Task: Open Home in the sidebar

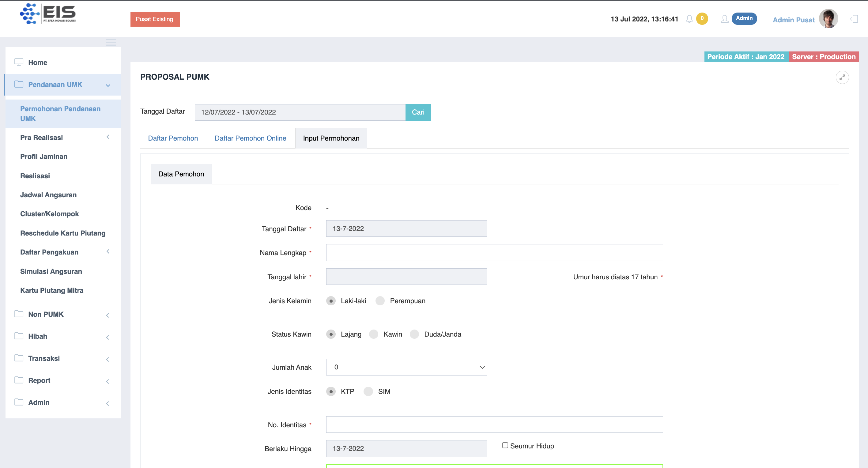Action: click(38, 62)
